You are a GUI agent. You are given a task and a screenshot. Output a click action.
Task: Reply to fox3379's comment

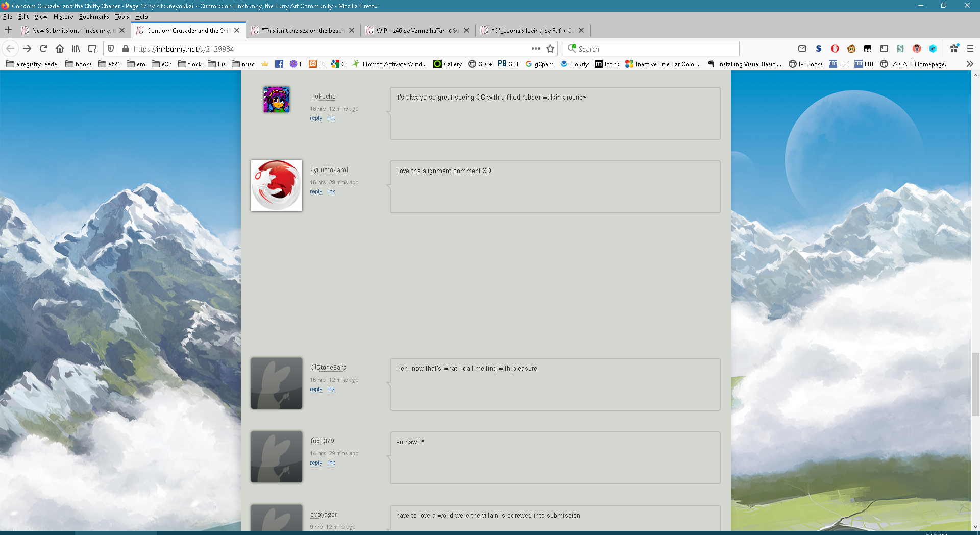316,463
